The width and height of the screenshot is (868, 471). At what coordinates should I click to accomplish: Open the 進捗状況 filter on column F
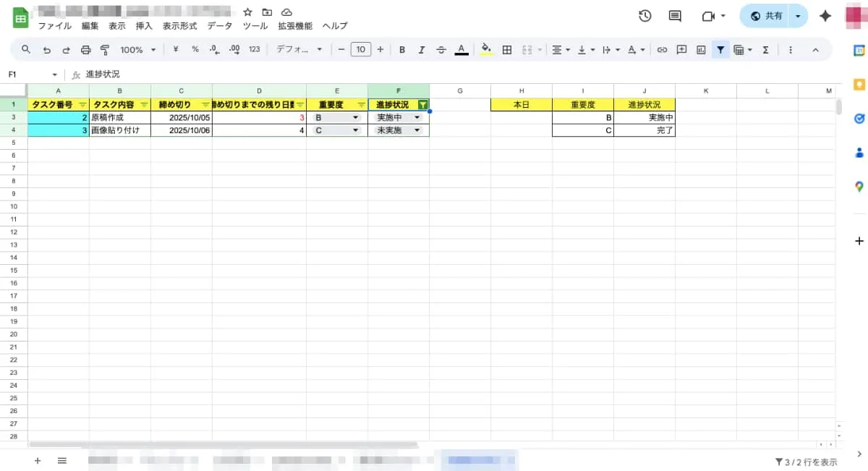coord(423,104)
